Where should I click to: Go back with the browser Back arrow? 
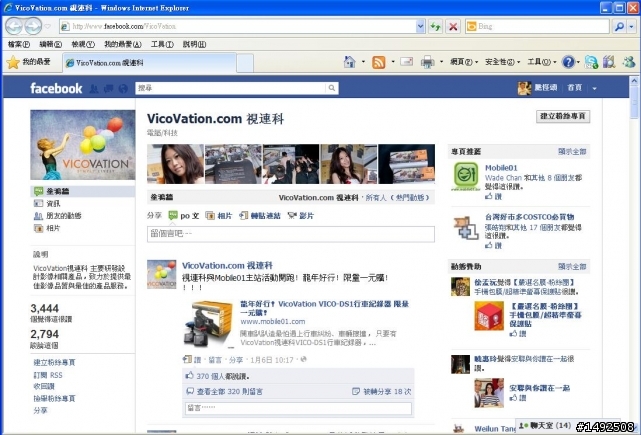[x=14, y=27]
